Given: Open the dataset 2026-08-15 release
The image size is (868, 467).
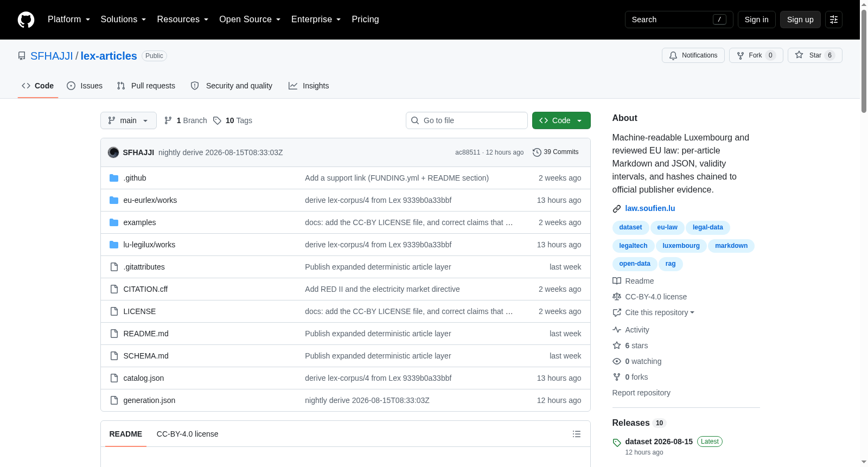Looking at the screenshot, I should coord(659,442).
